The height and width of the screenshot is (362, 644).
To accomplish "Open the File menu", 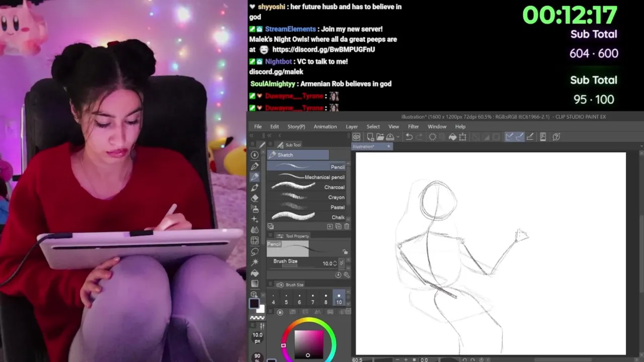I will (258, 127).
